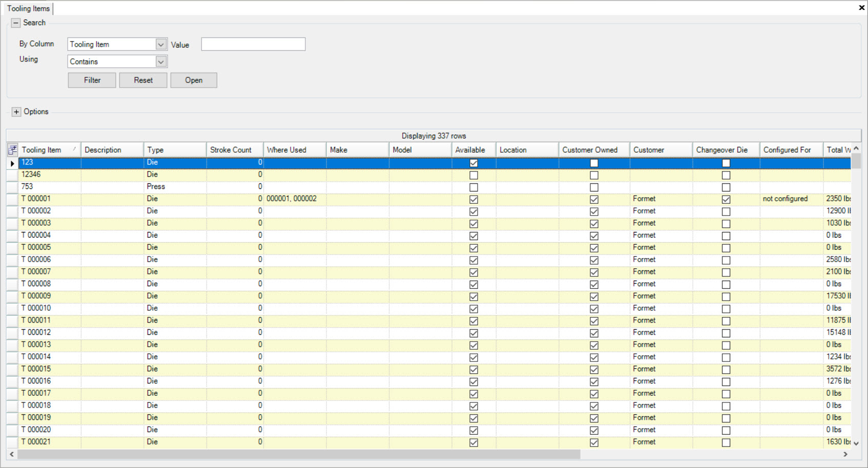This screenshot has height=468, width=868.
Task: Click the horizontal scrollbar thumb
Action: [x=299, y=454]
